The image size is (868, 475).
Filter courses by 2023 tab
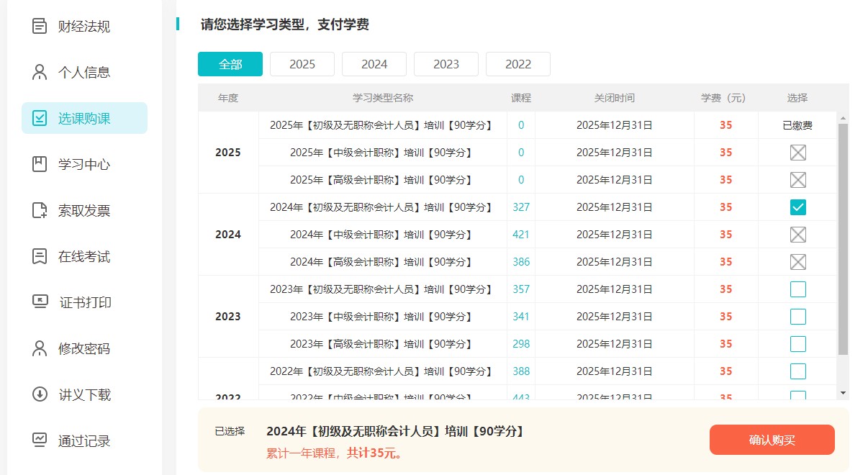[x=446, y=64]
